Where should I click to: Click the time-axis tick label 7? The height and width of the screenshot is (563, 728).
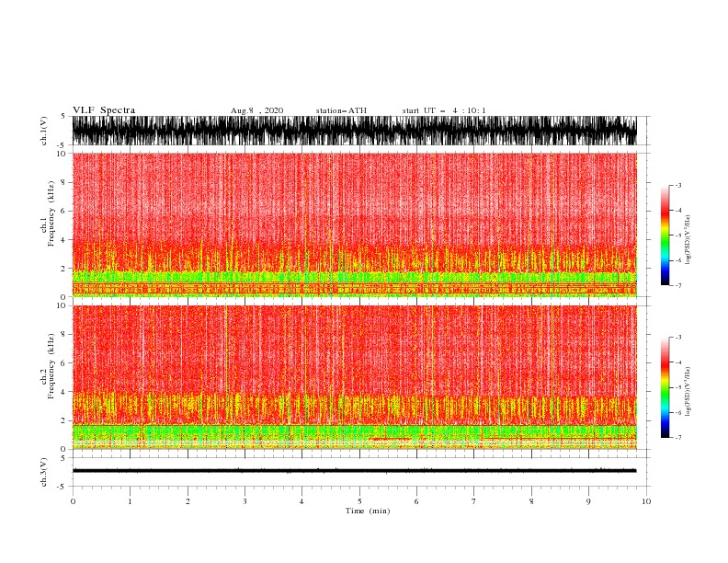[x=474, y=501]
